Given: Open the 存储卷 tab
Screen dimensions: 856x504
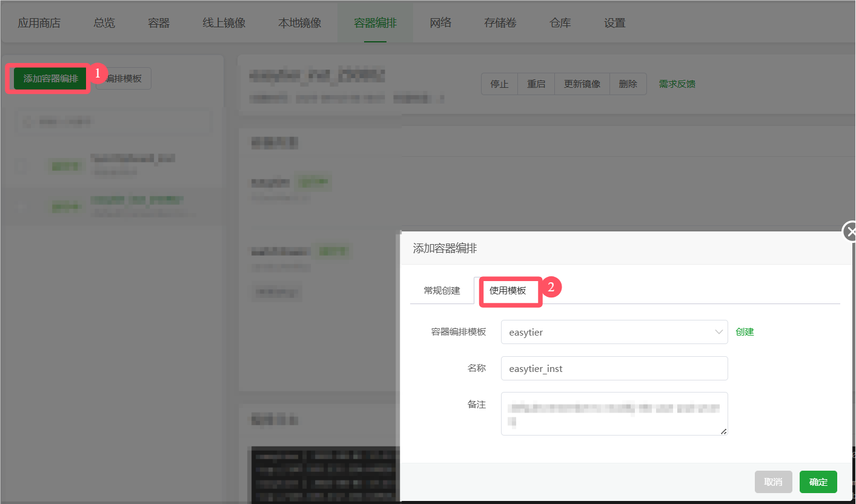Looking at the screenshot, I should pyautogui.click(x=500, y=22).
